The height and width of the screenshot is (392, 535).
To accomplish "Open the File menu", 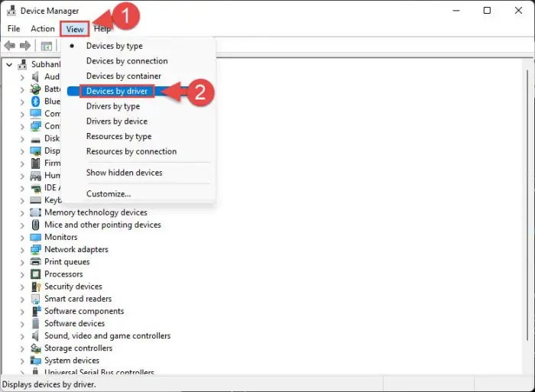I will coord(14,29).
